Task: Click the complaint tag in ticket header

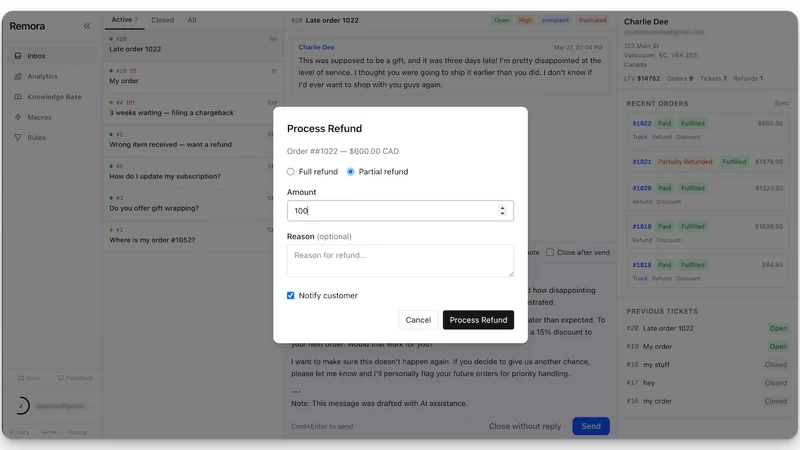Action: 555,20
